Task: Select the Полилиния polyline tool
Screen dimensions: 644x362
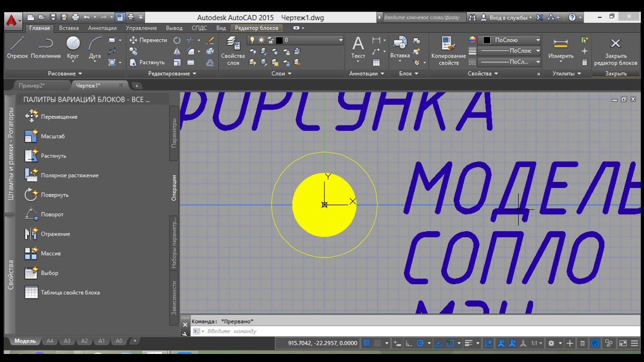Action: (x=46, y=48)
